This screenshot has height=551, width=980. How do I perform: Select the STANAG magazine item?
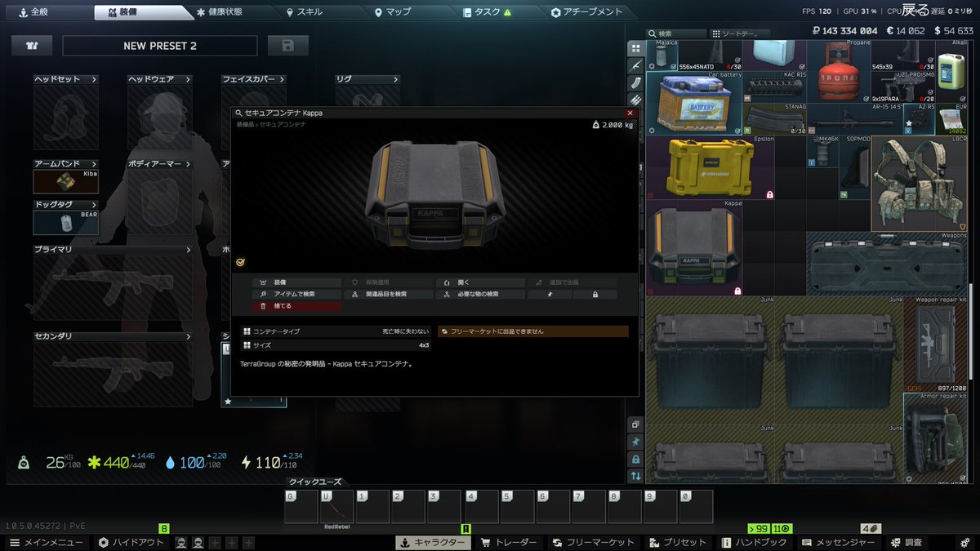[x=775, y=119]
